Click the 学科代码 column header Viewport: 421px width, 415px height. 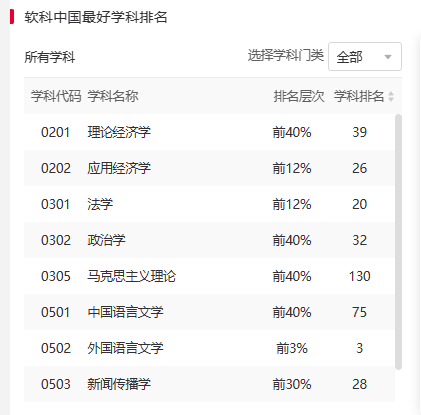[x=56, y=96]
